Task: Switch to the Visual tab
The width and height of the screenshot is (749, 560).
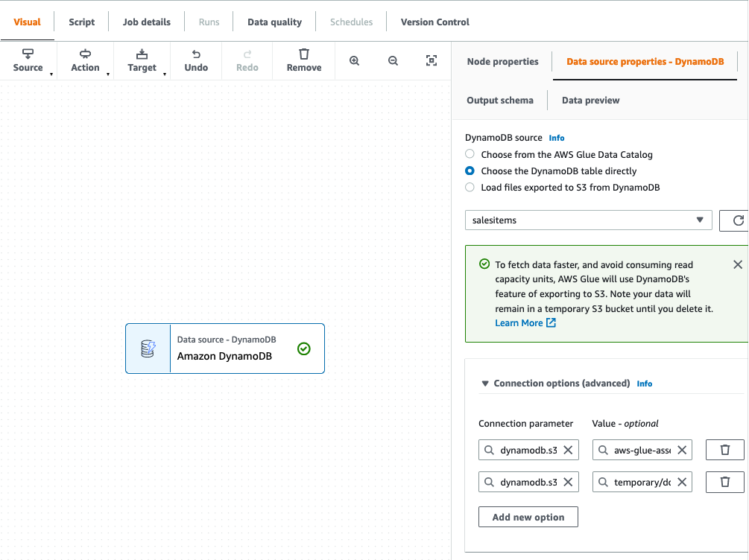Action: coord(28,22)
